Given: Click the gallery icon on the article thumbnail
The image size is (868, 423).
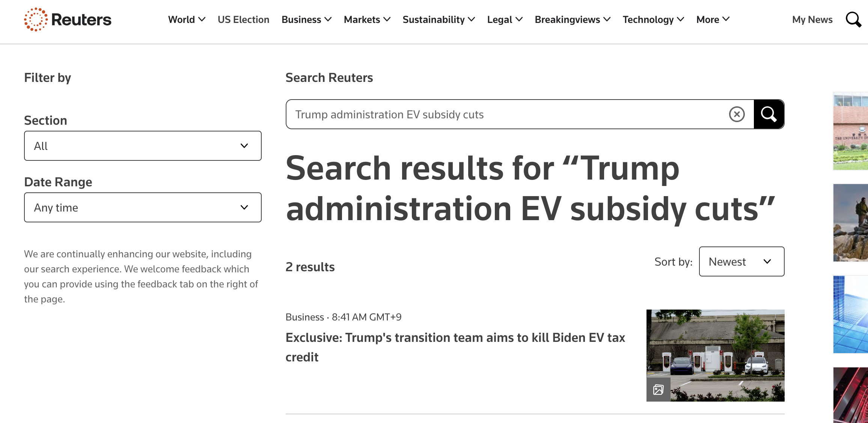Looking at the screenshot, I should pos(659,390).
